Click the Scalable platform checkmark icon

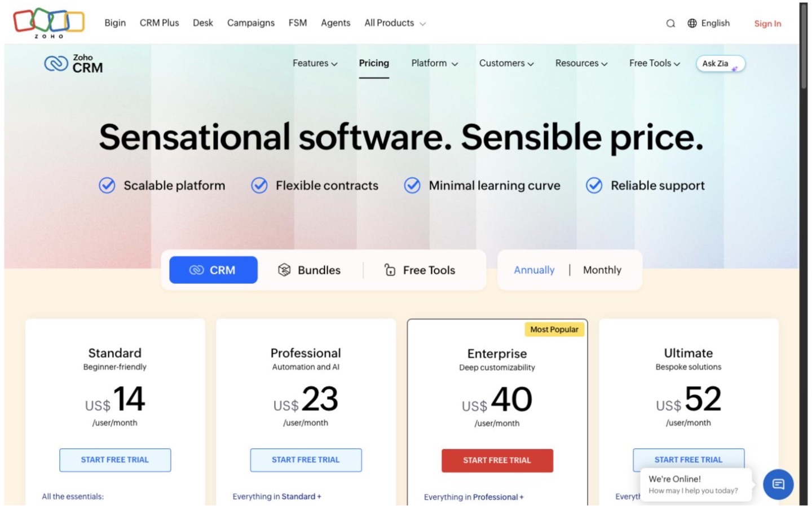pos(107,185)
